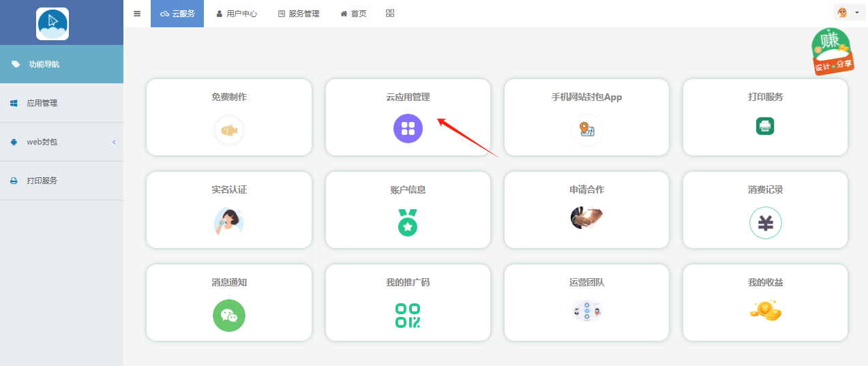This screenshot has width=868, height=366.
Task: Toggle the hamburger sidebar menu button
Action: tap(137, 14)
